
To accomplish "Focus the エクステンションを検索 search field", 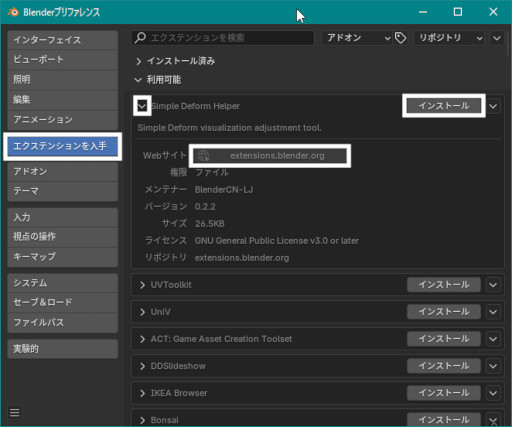I will coord(223,38).
